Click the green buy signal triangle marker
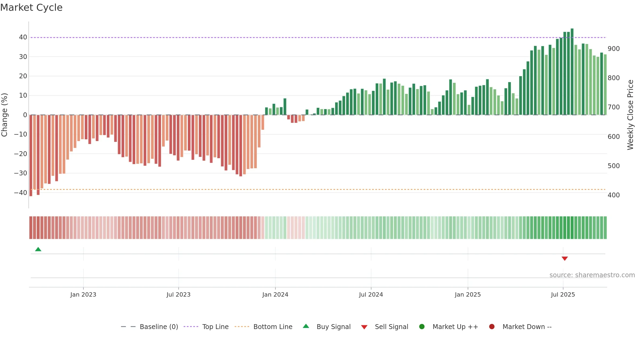The width and height of the screenshot is (644, 362). (x=38, y=249)
